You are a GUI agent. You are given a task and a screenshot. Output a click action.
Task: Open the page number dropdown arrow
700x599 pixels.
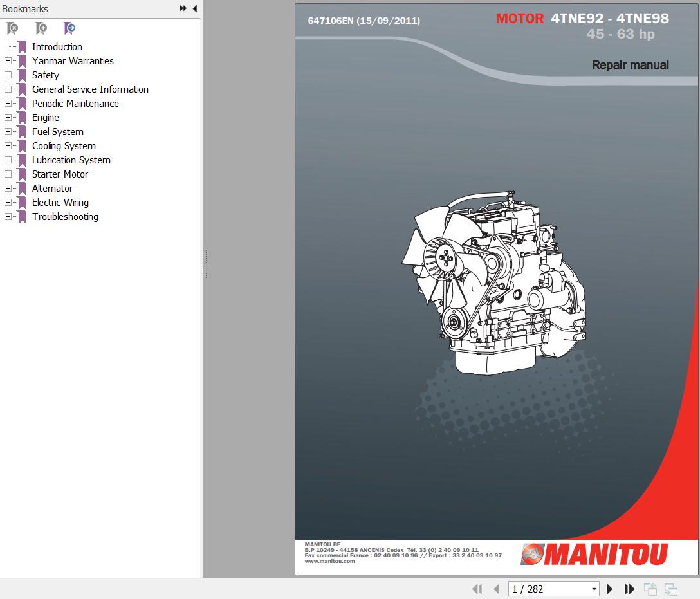pyautogui.click(x=594, y=589)
